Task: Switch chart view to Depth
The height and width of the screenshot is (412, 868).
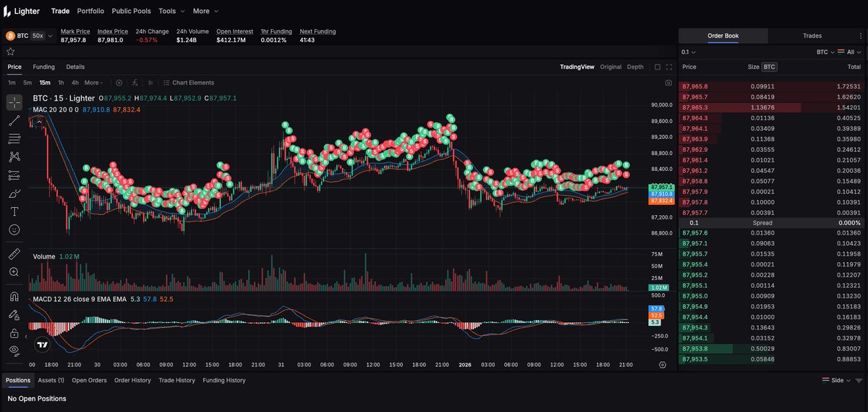Action: [x=635, y=67]
